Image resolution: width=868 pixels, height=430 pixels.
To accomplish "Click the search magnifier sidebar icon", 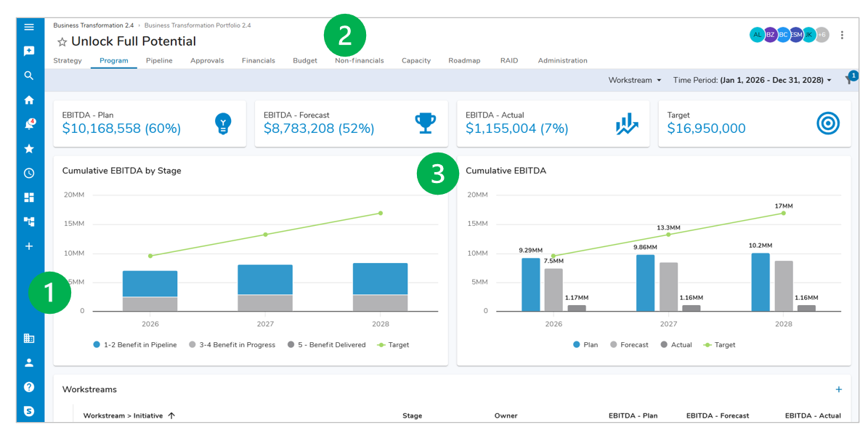I will (x=29, y=76).
